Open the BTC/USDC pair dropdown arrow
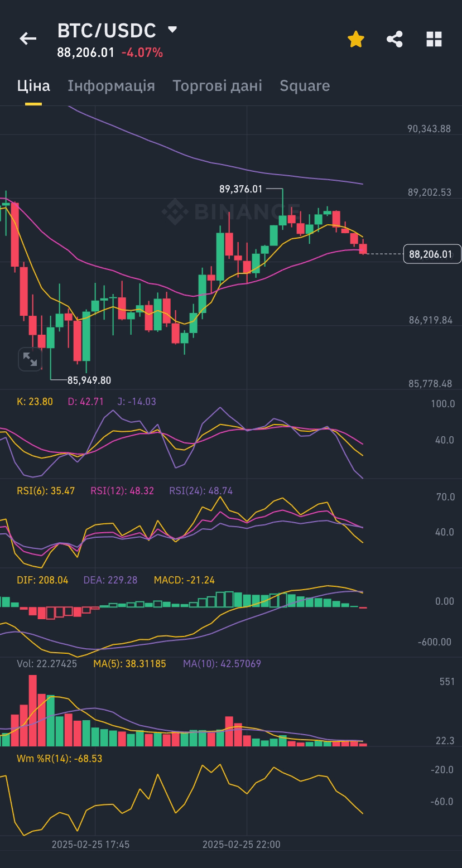The height and width of the screenshot is (868, 462). [x=172, y=30]
